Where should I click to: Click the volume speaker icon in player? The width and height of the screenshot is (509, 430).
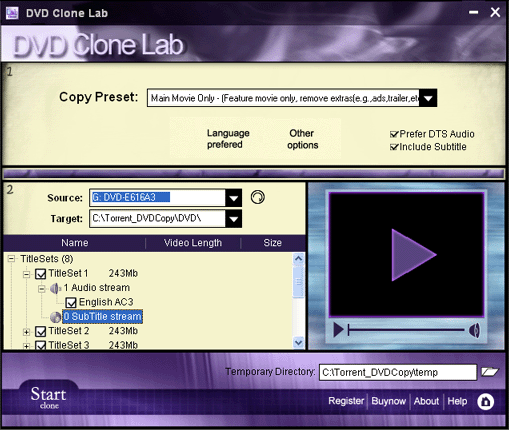coord(474,330)
